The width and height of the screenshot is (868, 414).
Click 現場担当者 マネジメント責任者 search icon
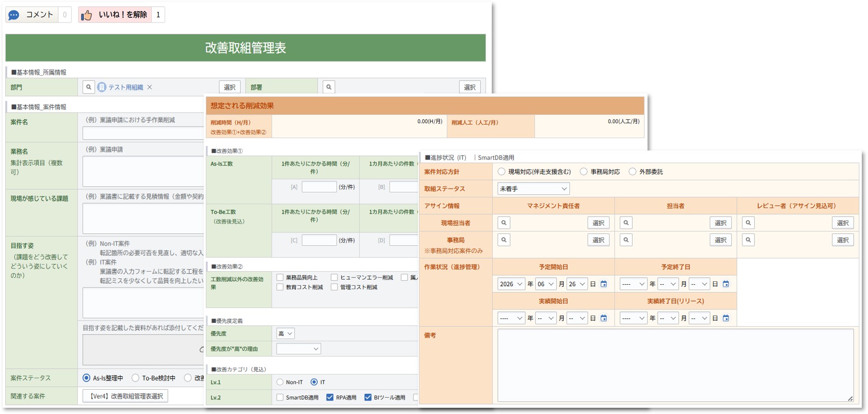[504, 223]
